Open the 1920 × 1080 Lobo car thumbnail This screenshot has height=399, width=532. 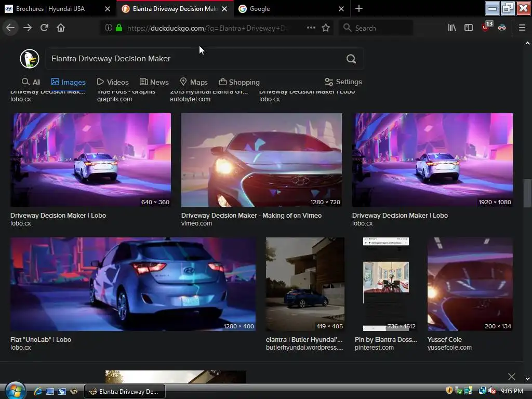coord(432,160)
